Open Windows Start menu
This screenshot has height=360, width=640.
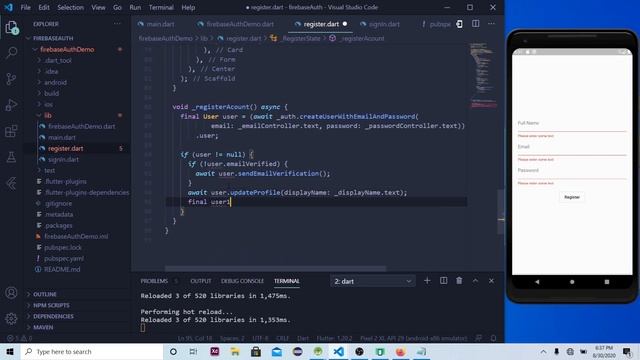(10, 351)
